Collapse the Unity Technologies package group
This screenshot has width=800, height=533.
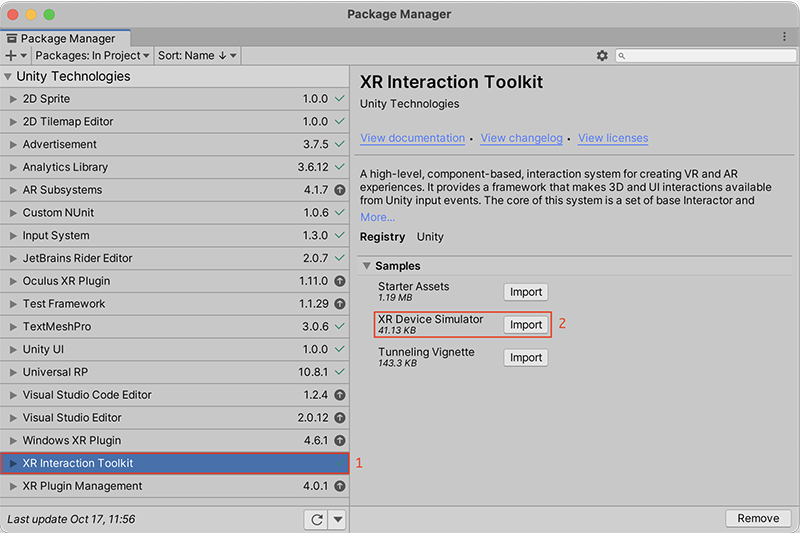(x=9, y=77)
